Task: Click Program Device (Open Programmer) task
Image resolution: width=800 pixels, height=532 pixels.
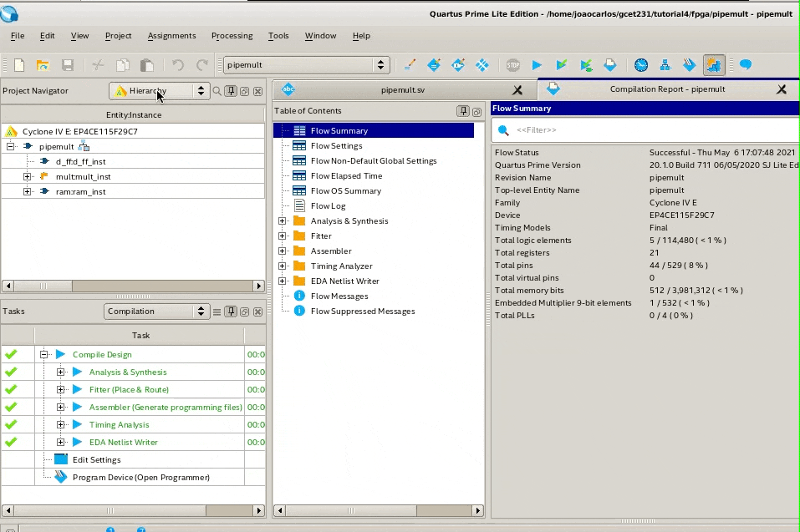Action: click(140, 478)
